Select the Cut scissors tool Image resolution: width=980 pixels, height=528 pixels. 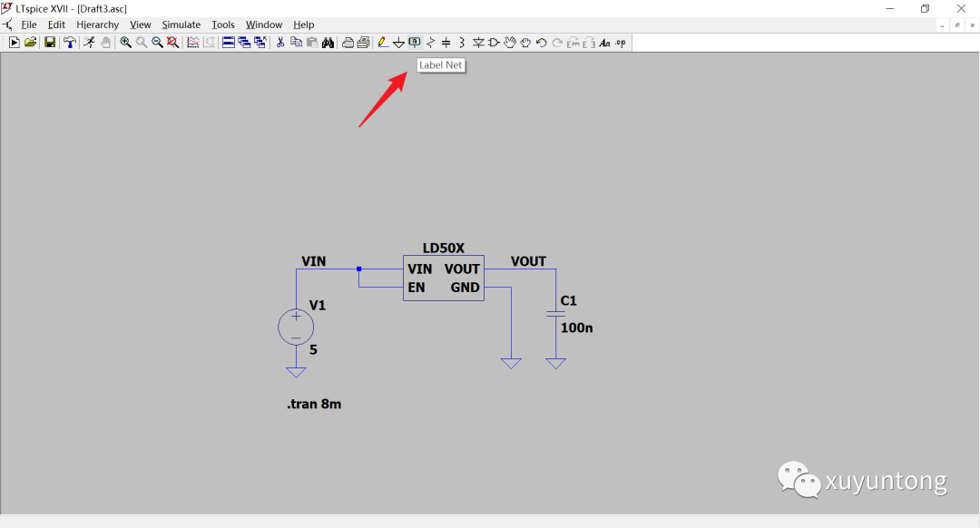[280, 43]
